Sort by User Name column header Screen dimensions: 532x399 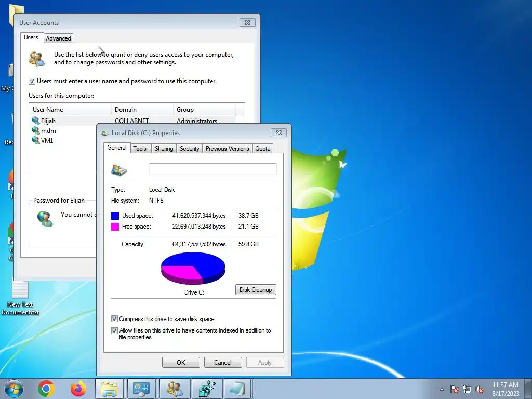70,110
